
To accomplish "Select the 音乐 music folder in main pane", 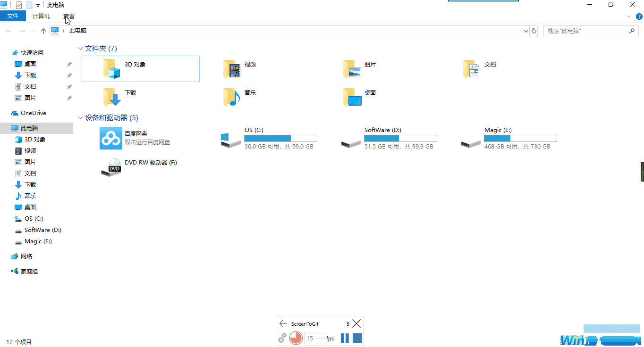I will (x=232, y=97).
